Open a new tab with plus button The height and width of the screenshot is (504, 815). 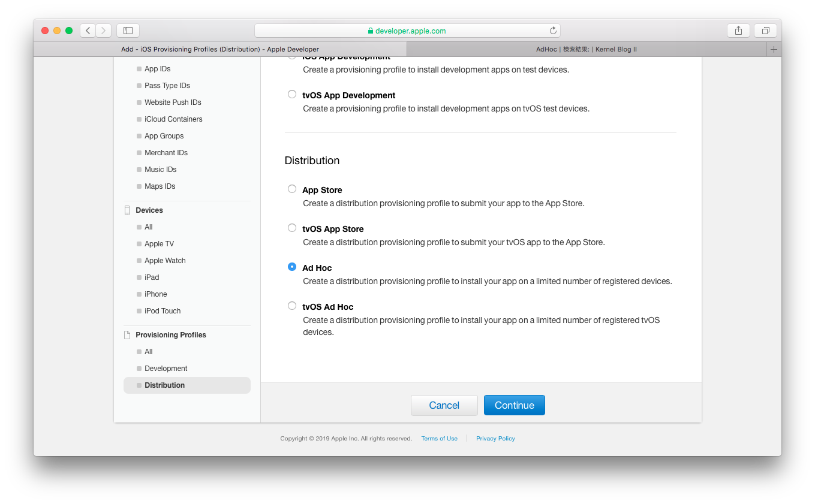coord(774,49)
